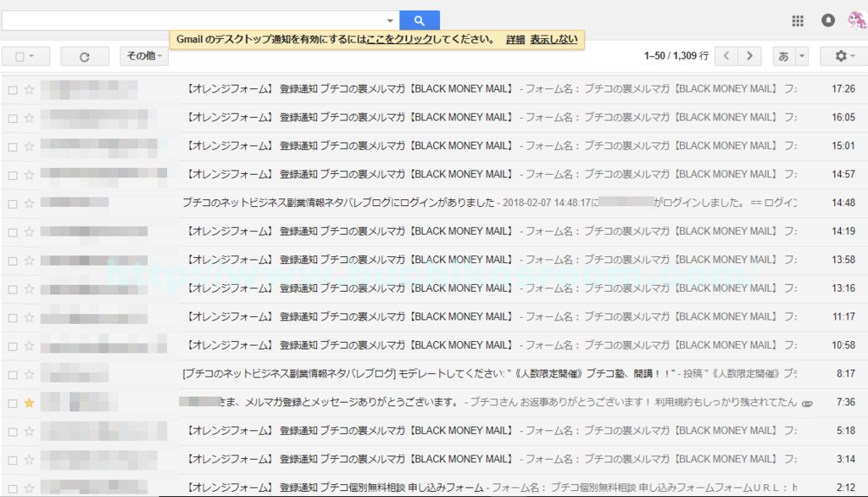Image resolution: width=868 pixels, height=497 pixels.
Task: Star the 11:17 email
Action: point(30,317)
